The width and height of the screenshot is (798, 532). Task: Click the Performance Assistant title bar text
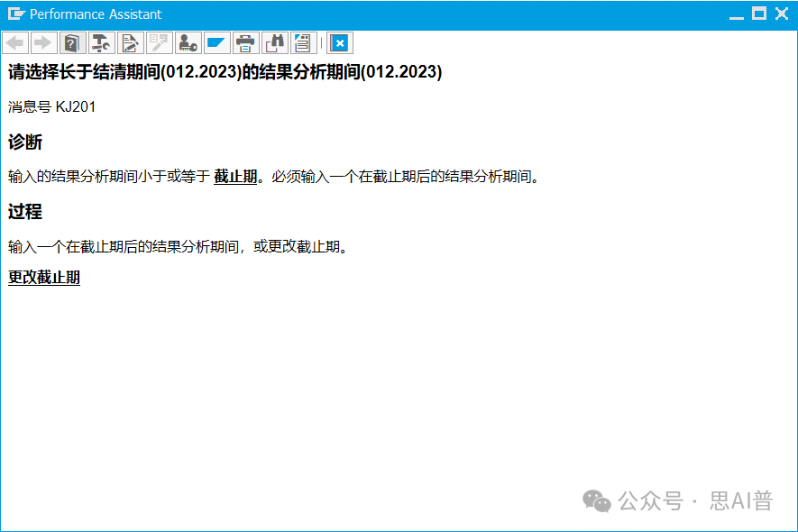[96, 14]
